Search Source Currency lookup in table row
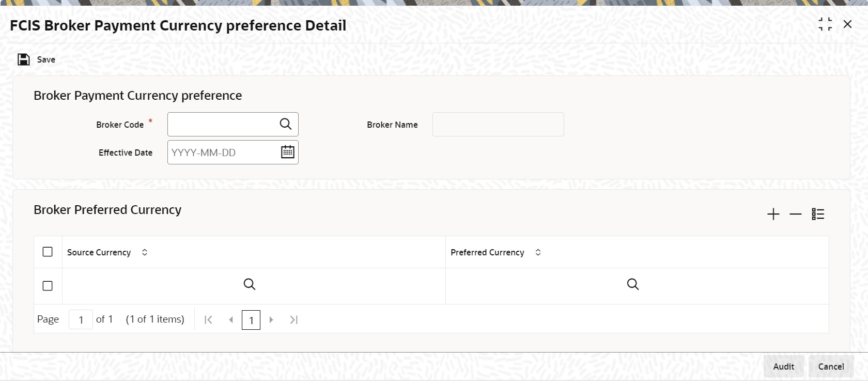 pos(250,284)
